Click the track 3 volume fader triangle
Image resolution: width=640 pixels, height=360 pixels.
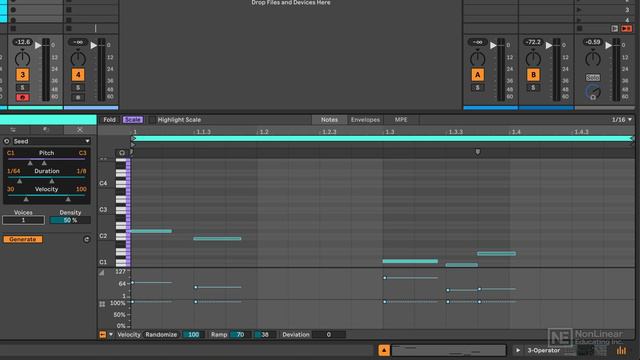(38, 45)
